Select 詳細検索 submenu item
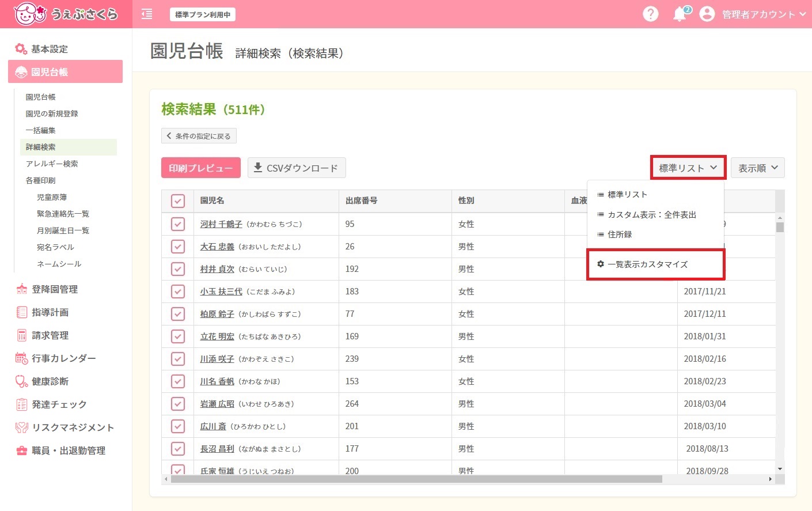 (69, 147)
